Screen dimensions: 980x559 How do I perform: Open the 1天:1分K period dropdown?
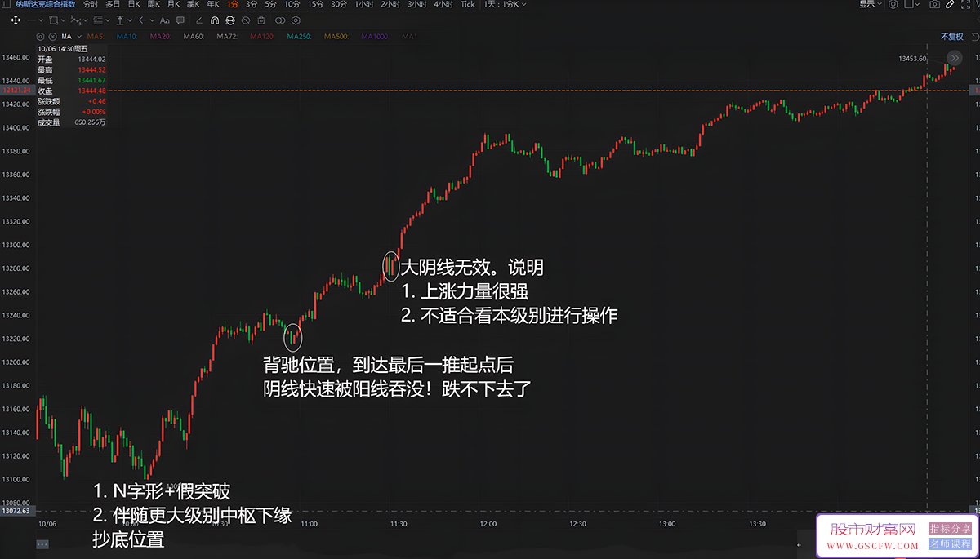pos(506,4)
